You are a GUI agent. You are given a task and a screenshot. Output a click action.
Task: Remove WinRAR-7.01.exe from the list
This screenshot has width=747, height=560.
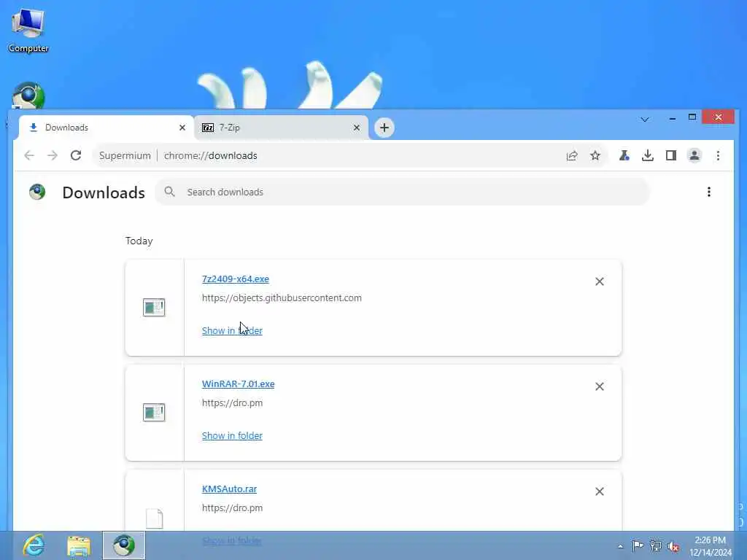coord(600,386)
